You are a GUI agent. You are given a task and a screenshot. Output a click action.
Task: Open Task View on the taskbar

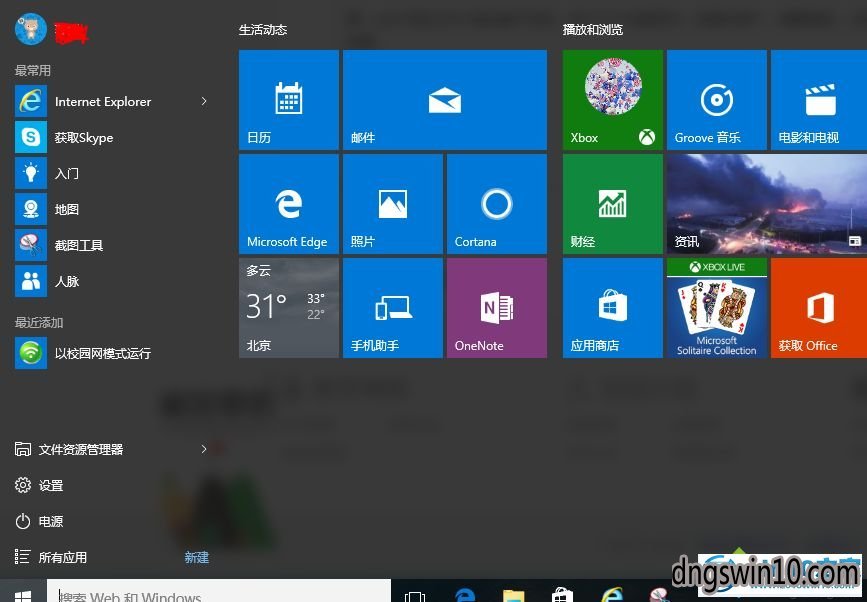click(x=415, y=596)
